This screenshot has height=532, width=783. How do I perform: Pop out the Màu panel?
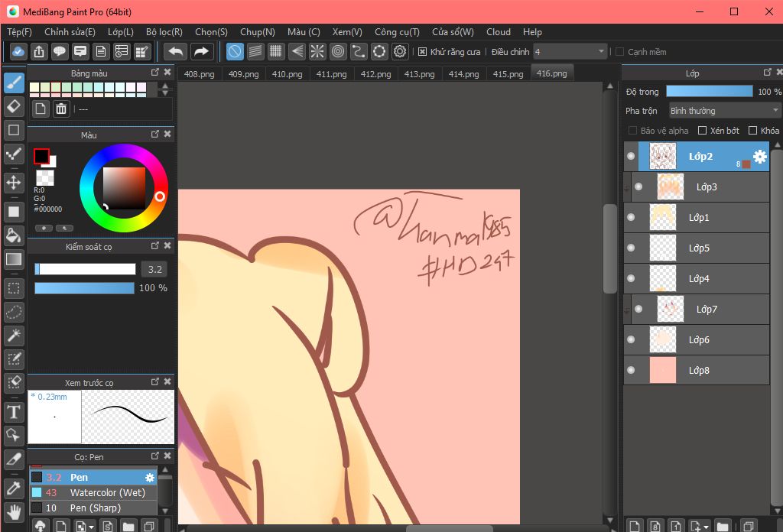coord(154,135)
